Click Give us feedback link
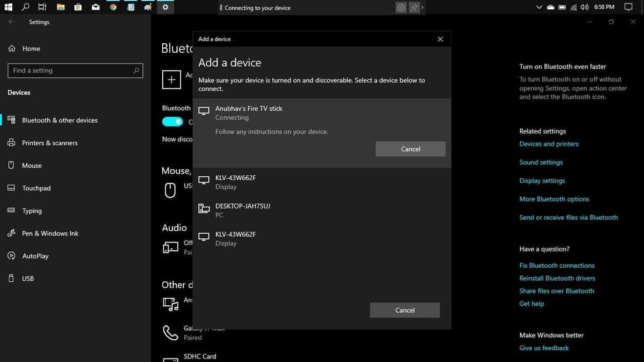This screenshot has width=644, height=362. pos(544,348)
